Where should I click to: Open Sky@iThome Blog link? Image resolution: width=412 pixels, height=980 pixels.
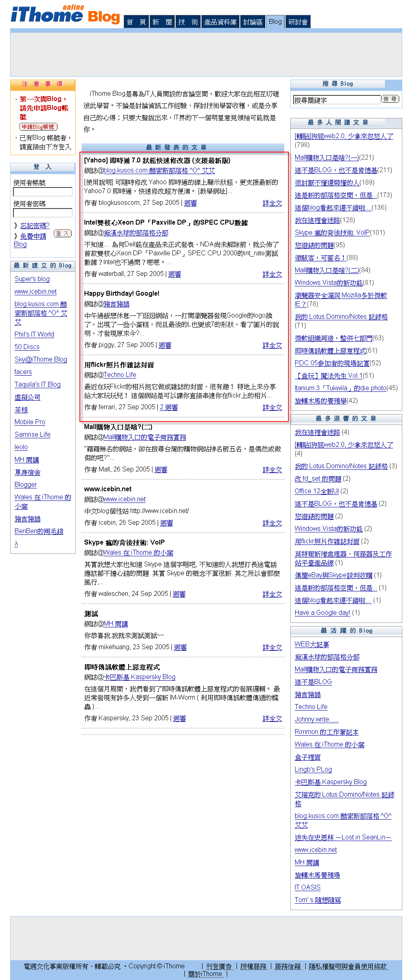(41, 359)
